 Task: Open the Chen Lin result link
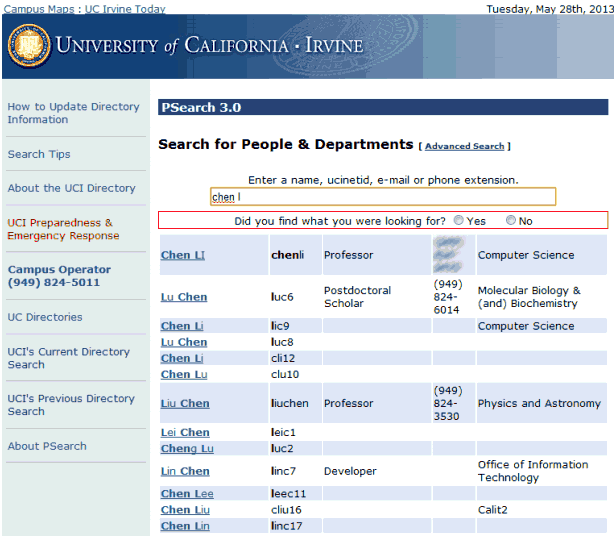coord(185,525)
